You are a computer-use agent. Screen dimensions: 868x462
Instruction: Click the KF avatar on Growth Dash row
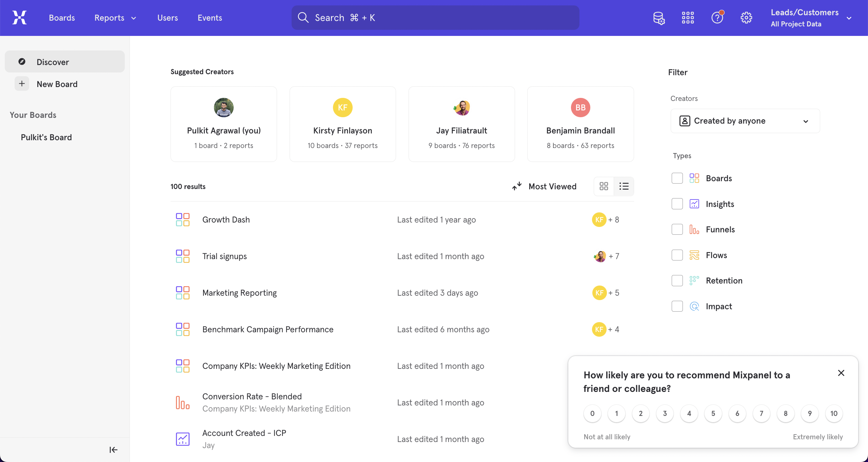pos(599,219)
